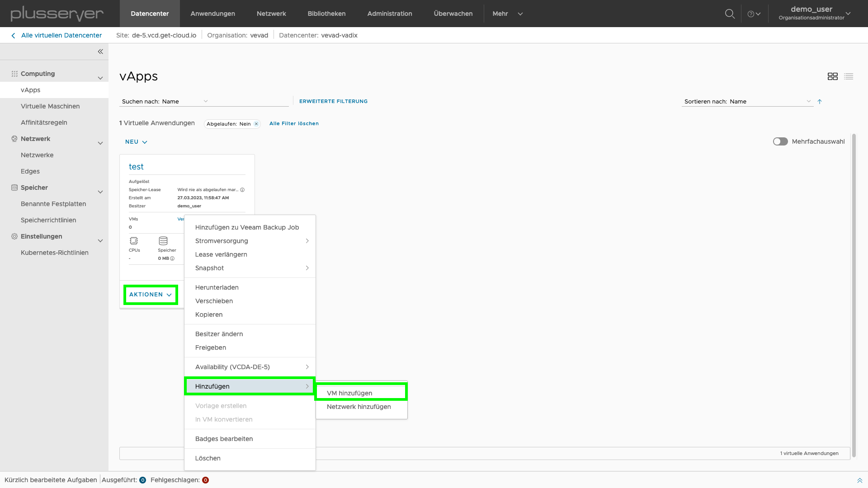Click NEU button to create vApp
This screenshot has width=868, height=488.
click(x=136, y=141)
